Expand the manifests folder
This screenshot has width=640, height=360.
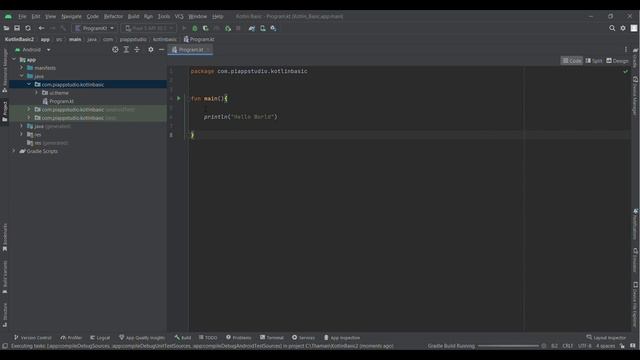[x=22, y=68]
